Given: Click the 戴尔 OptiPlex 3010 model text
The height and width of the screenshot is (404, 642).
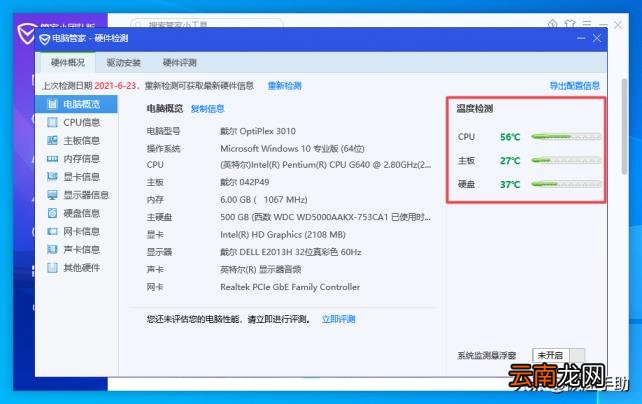Looking at the screenshot, I should 258,131.
